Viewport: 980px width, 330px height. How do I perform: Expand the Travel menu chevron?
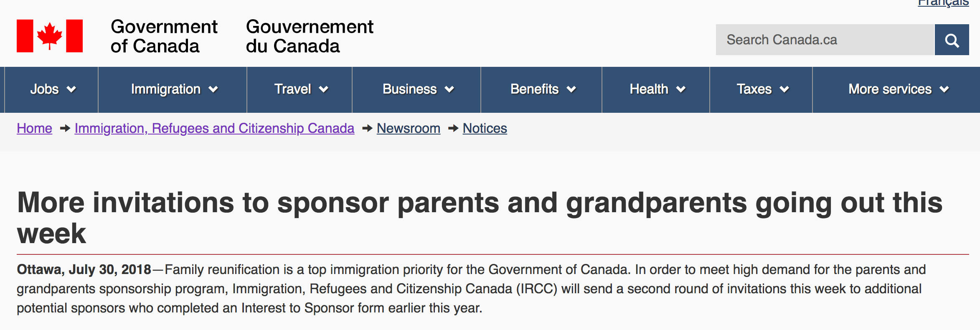click(x=324, y=89)
